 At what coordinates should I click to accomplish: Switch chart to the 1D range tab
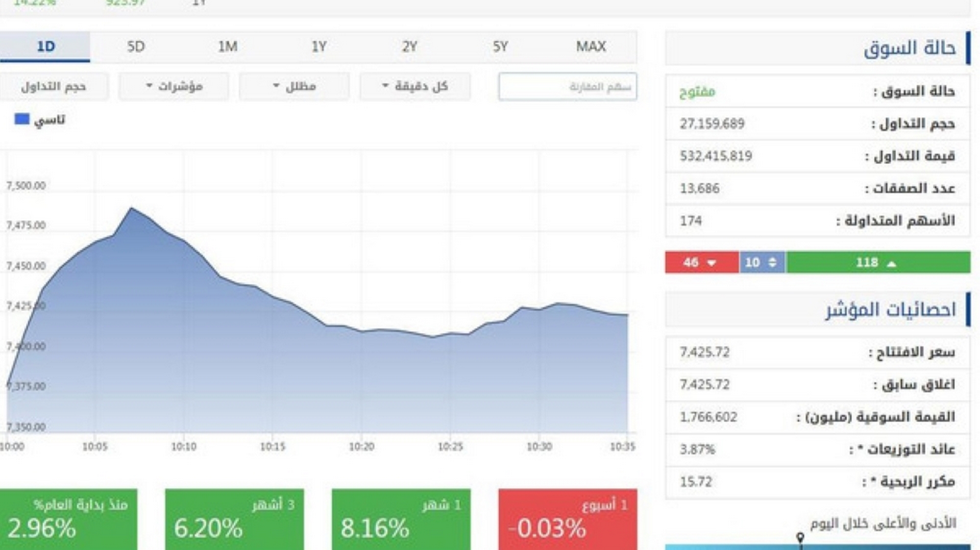coord(45,46)
